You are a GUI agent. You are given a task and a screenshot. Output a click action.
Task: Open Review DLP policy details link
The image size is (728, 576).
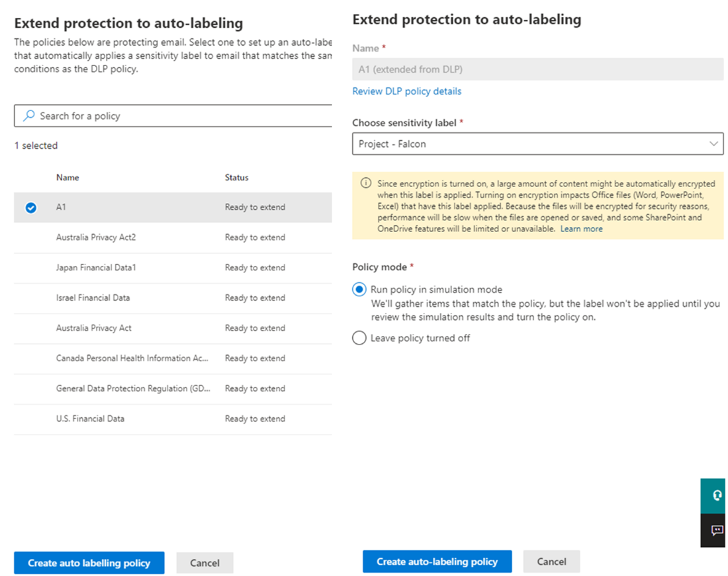click(407, 91)
